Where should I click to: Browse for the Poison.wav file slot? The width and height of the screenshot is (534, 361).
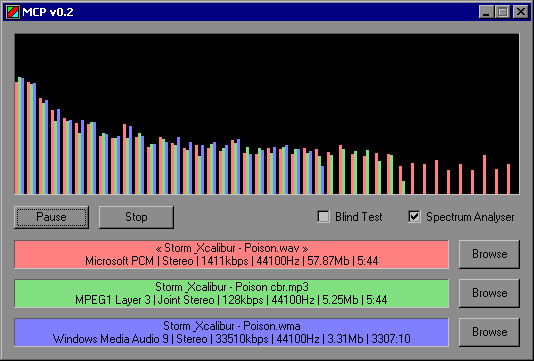(x=489, y=254)
